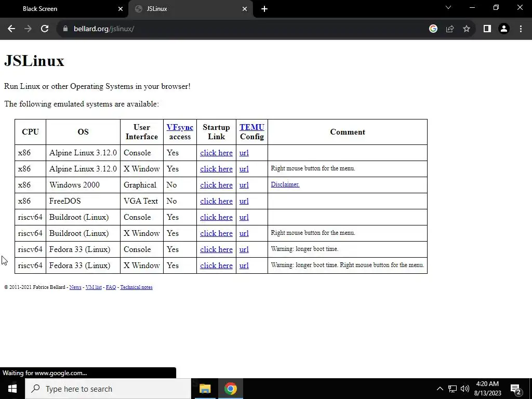This screenshot has width=532, height=399.
Task: Open the notification center icon
Action: (516, 389)
